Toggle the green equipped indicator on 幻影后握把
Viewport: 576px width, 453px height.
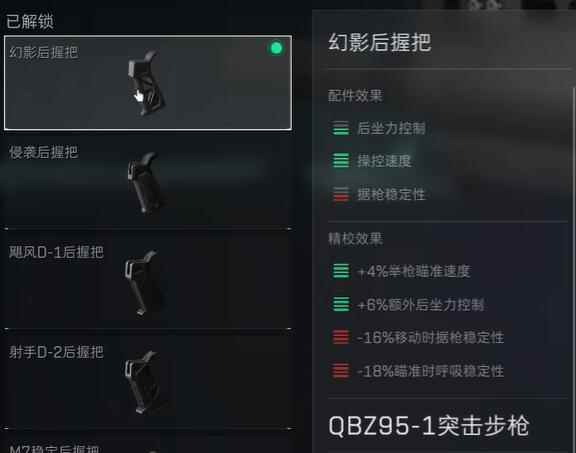click(x=276, y=48)
